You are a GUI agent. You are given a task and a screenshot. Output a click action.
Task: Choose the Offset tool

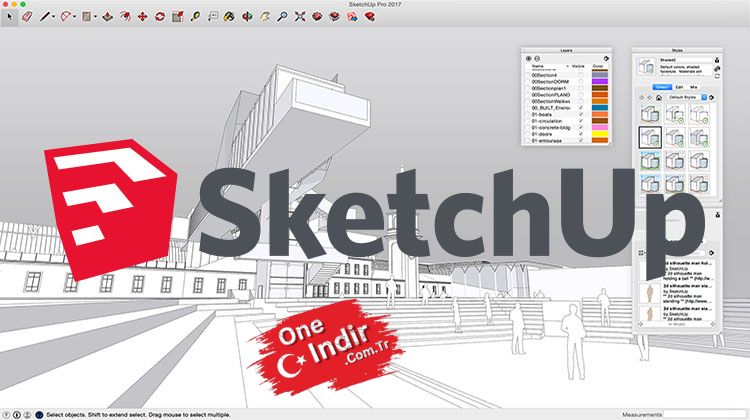[125, 17]
